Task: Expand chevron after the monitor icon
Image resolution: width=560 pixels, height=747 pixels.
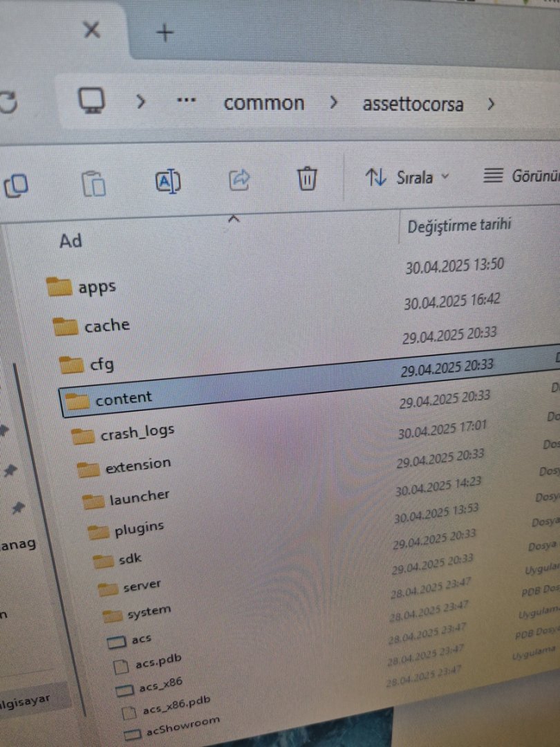Action: coord(140,101)
